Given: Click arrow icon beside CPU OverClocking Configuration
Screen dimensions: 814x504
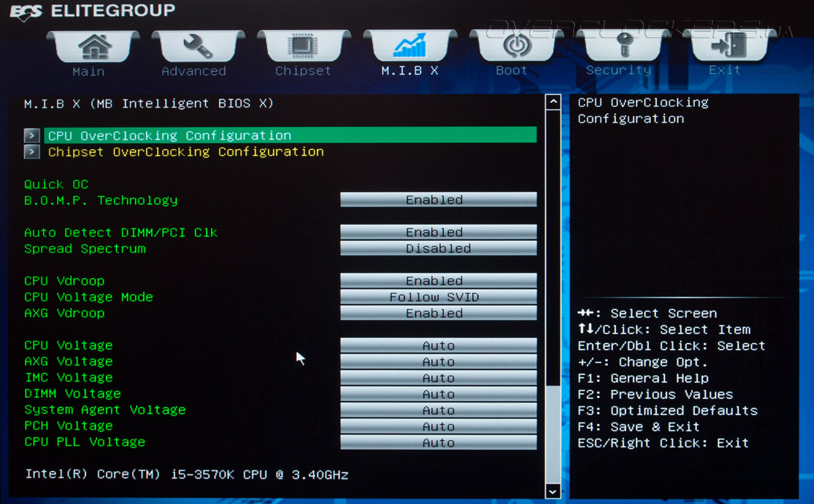Looking at the screenshot, I should click(32, 136).
